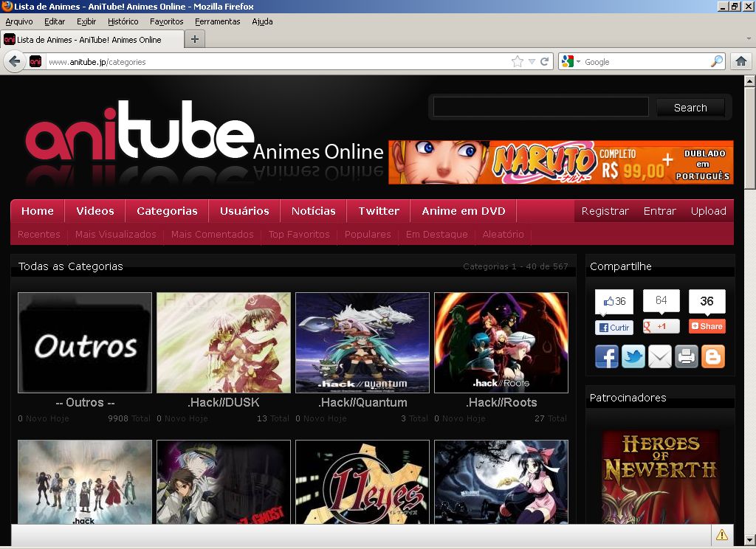Open the Favoritos menu
The width and height of the screenshot is (756, 549).
(166, 21)
